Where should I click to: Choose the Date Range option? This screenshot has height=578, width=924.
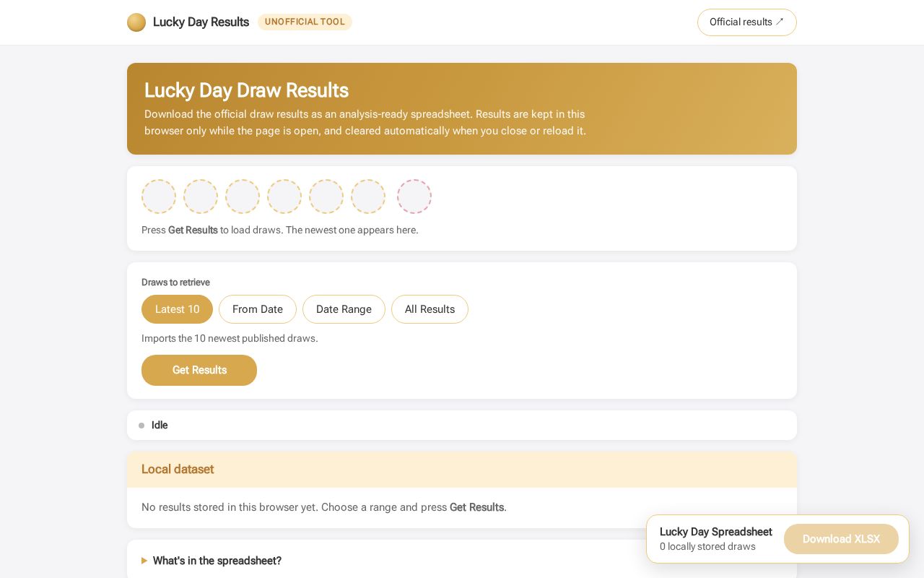(x=344, y=309)
